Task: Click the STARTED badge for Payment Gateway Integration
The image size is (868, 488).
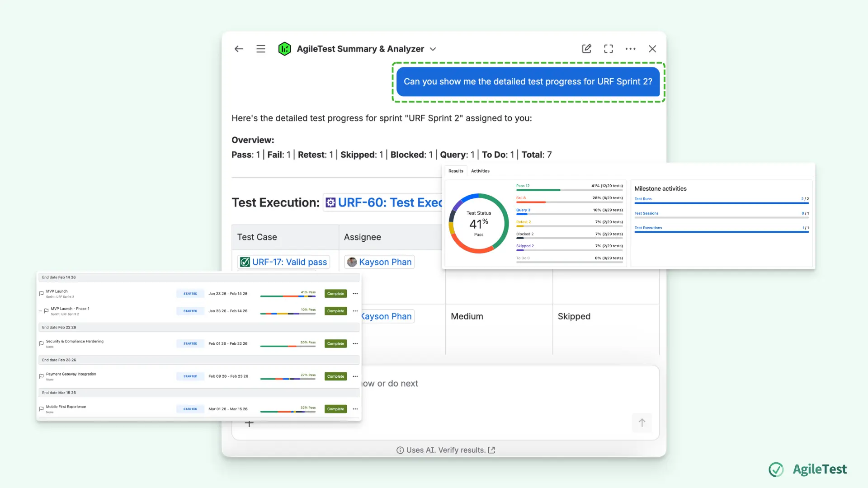Action: (x=190, y=376)
